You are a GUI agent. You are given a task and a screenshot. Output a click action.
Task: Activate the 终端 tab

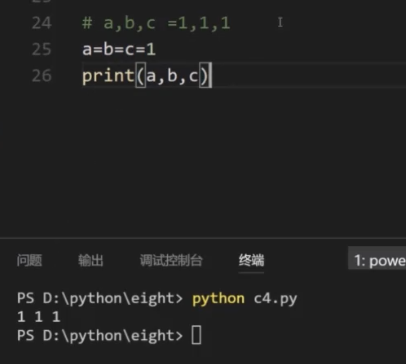coord(251,260)
